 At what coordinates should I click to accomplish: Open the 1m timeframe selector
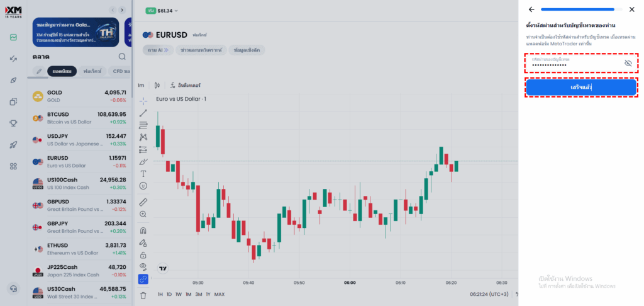click(x=141, y=85)
